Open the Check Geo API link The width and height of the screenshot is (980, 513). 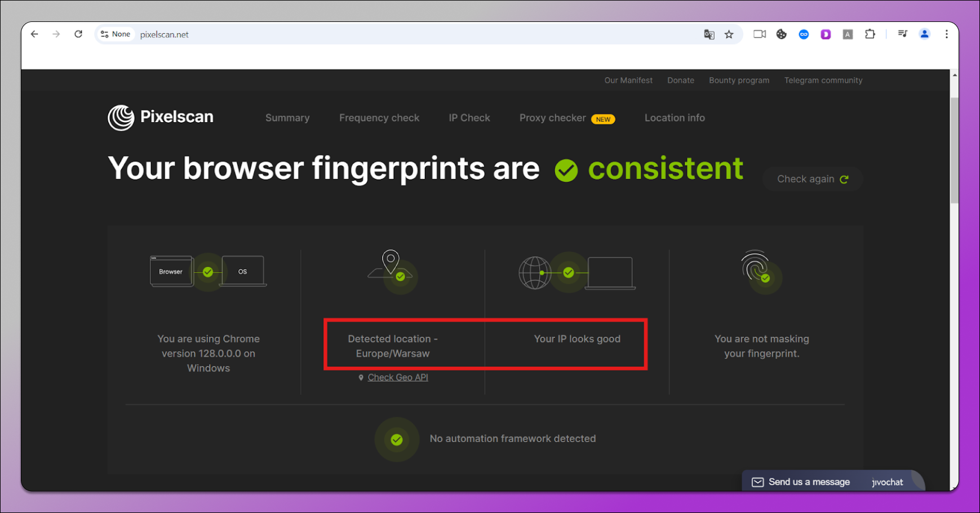398,377
